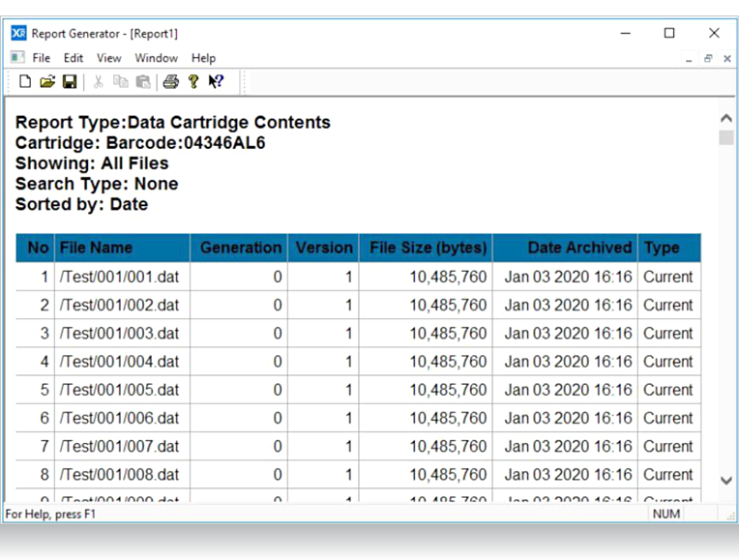
Task: Click the NUM indicator in status bar
Action: (665, 514)
